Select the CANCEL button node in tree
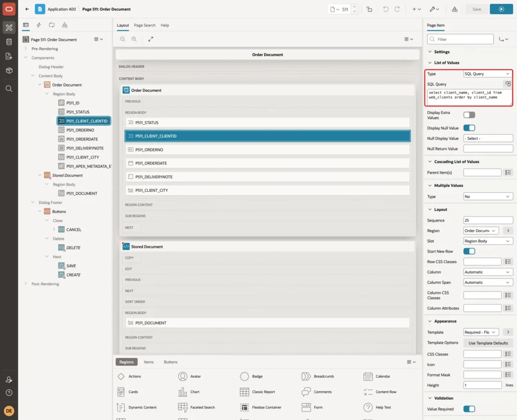The width and height of the screenshot is (517, 420). 74,230
